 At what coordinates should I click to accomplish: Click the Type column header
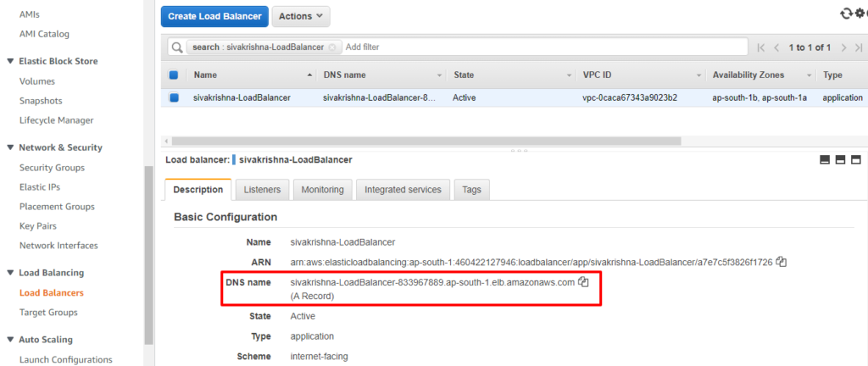[832, 75]
